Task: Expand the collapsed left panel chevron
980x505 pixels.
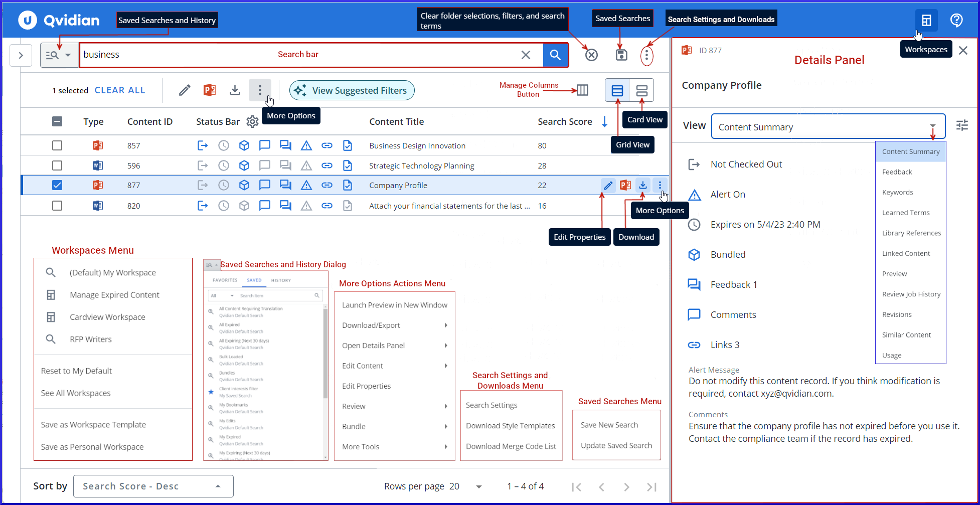Action: pyautogui.click(x=21, y=55)
